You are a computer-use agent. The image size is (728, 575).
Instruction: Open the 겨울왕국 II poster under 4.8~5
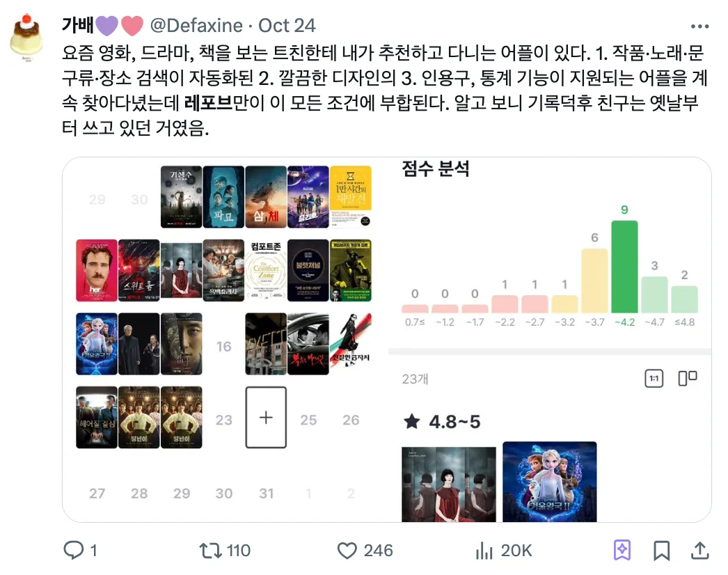(x=550, y=482)
